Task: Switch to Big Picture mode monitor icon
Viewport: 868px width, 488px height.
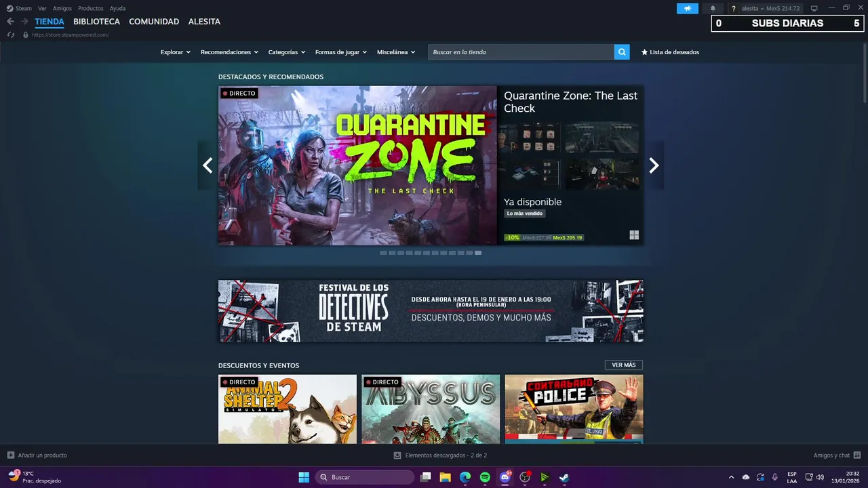Action: point(814,8)
